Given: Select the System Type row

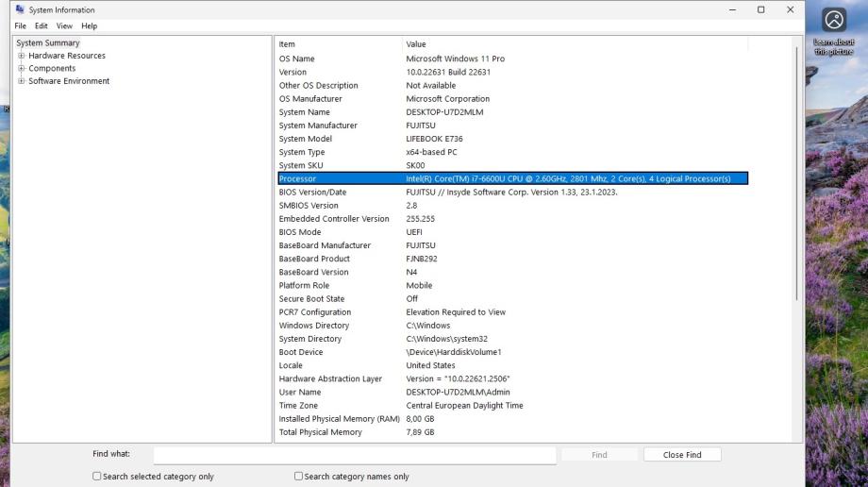Looking at the screenshot, I should pyautogui.click(x=512, y=152).
